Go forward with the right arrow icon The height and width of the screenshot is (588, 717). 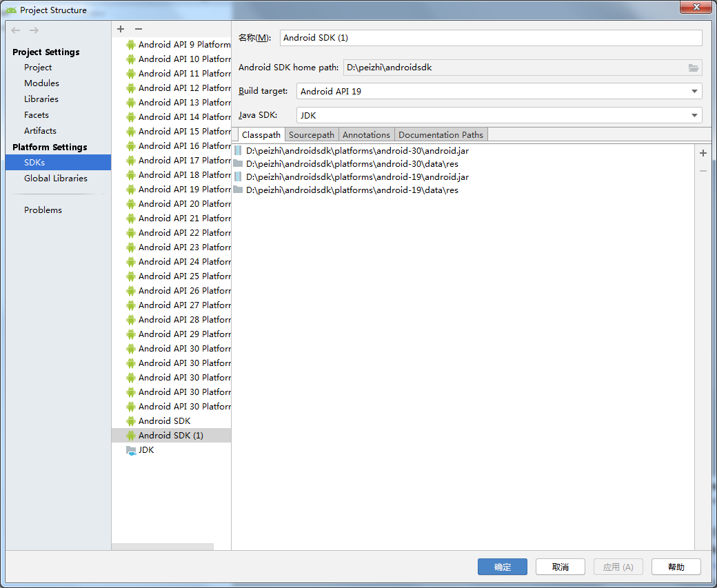[x=34, y=30]
